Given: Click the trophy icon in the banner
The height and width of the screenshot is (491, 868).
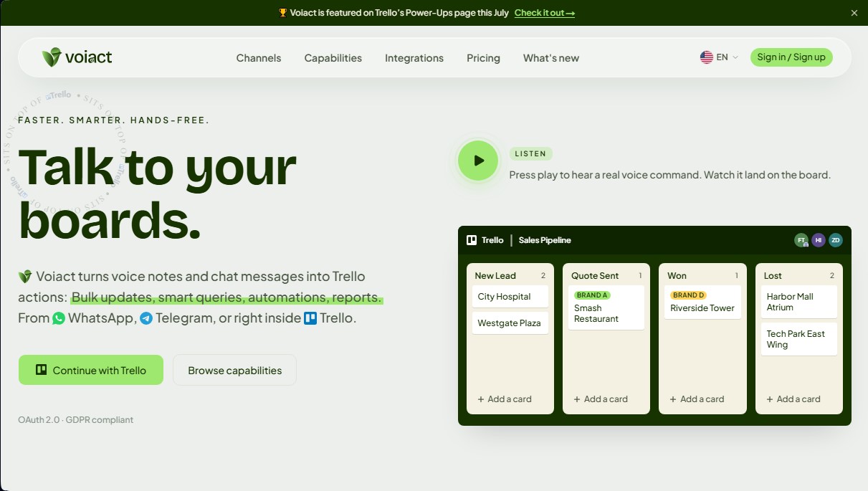Looking at the screenshot, I should tap(282, 13).
